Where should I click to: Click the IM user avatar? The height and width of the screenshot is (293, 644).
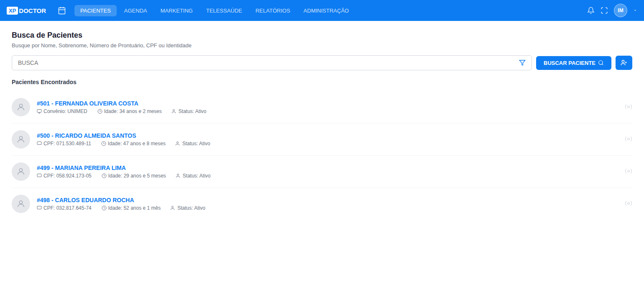point(621,10)
